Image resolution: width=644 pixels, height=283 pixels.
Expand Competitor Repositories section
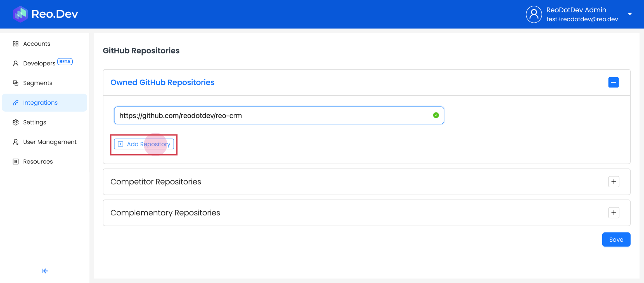click(x=614, y=182)
